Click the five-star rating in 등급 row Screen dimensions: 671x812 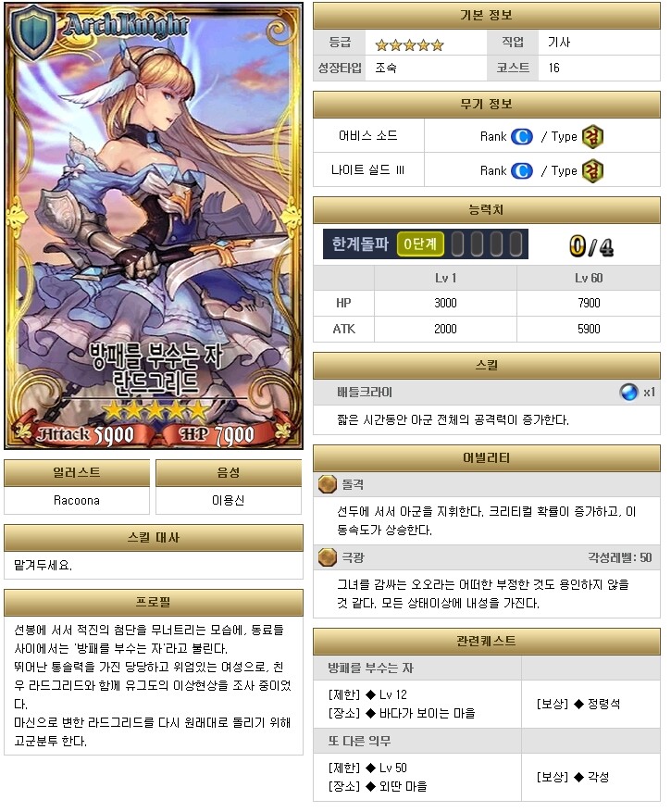coord(409,45)
